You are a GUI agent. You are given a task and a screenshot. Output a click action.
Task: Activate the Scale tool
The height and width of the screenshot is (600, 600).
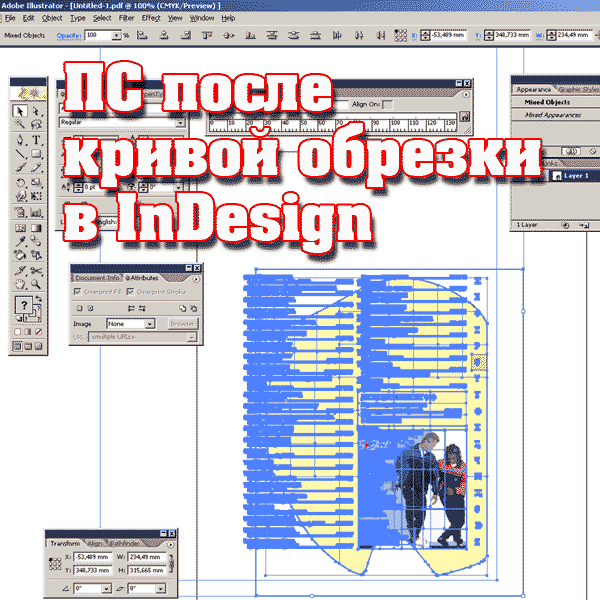point(36,183)
